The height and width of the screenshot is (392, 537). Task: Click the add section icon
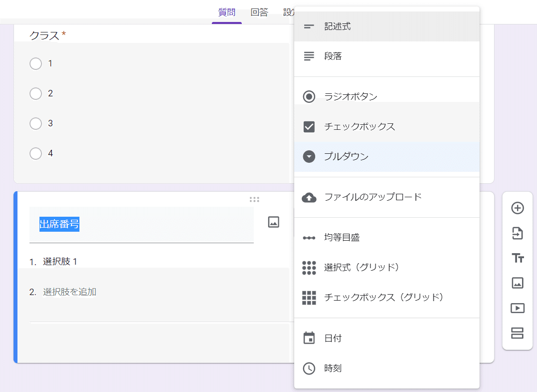[518, 333]
